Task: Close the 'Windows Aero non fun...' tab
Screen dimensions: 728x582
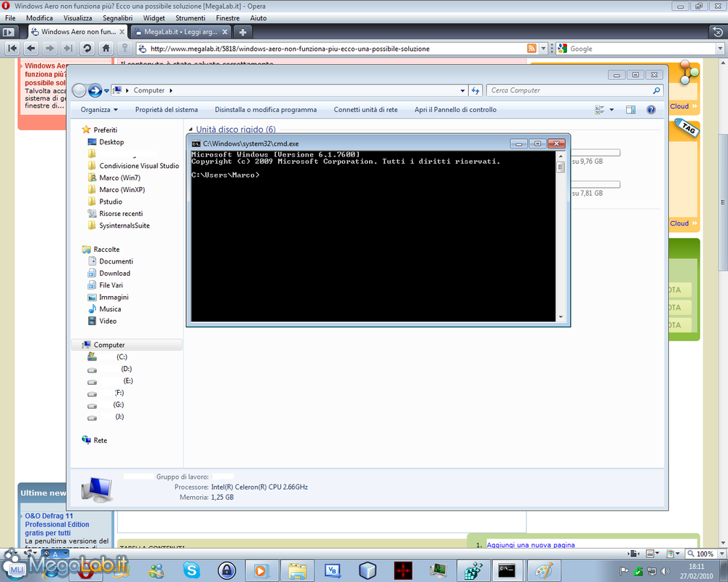Action: coord(122,32)
